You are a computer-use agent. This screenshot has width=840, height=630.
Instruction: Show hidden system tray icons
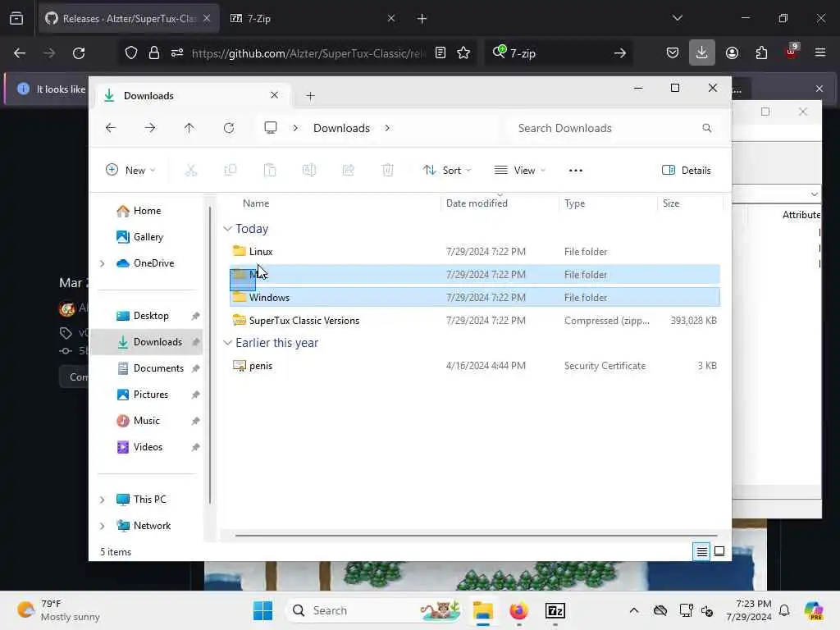click(x=634, y=610)
